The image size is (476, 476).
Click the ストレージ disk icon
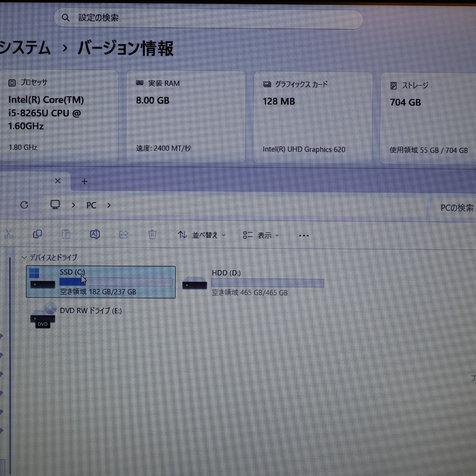pyautogui.click(x=394, y=86)
